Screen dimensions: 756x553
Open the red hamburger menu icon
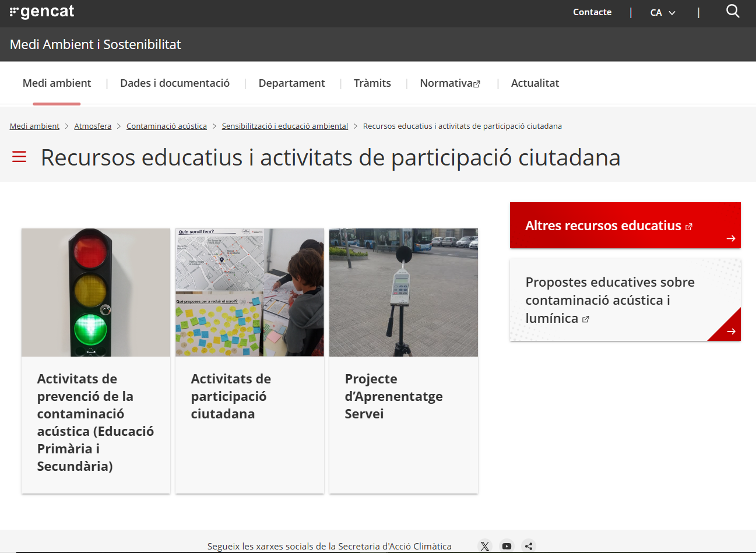[x=19, y=157]
